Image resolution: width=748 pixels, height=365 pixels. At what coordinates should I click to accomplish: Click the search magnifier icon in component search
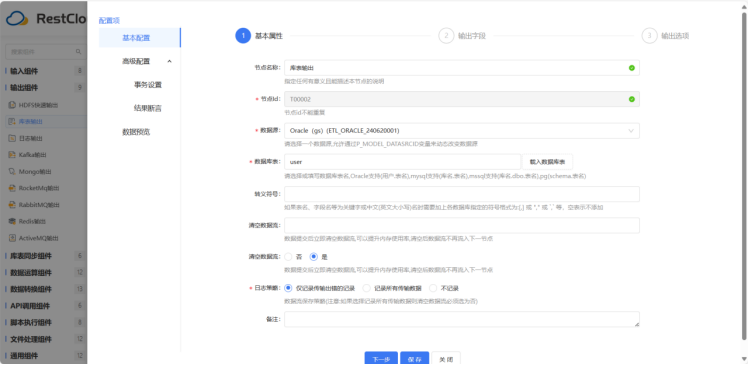coord(79,52)
